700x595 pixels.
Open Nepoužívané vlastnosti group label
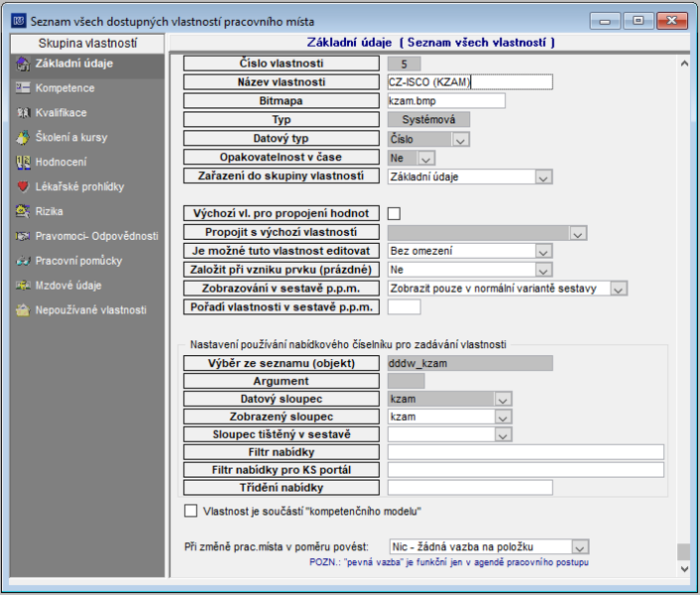coord(91,309)
